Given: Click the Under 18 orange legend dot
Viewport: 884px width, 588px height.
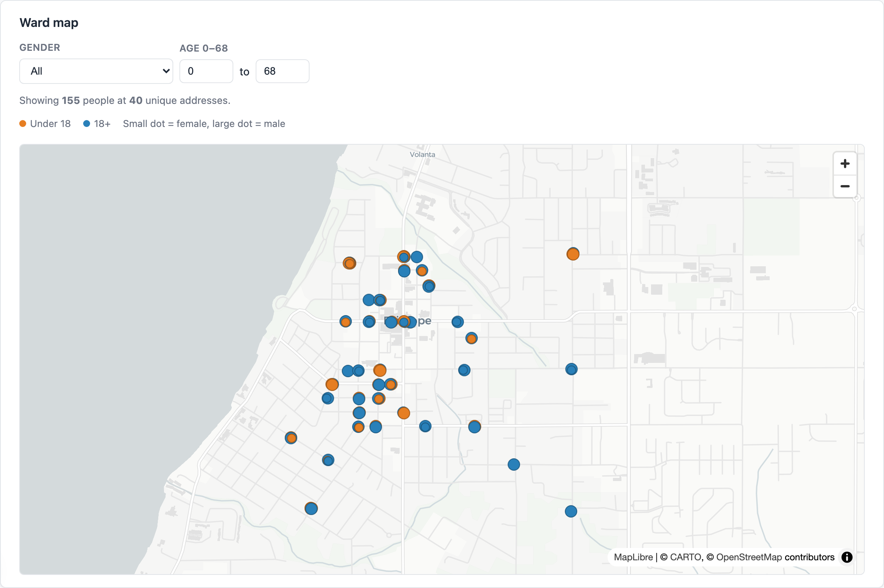Looking at the screenshot, I should (23, 124).
